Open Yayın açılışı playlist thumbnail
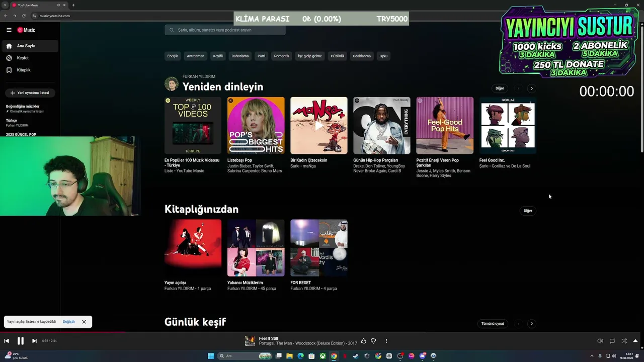The height and width of the screenshot is (362, 644). [193, 248]
